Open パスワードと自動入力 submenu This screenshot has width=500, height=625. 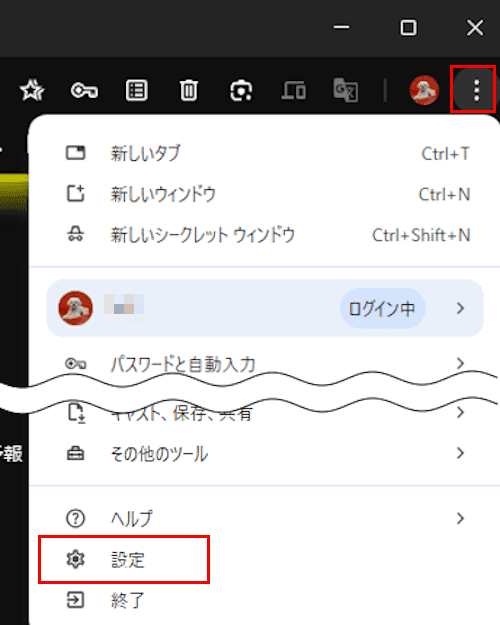pyautogui.click(x=264, y=363)
